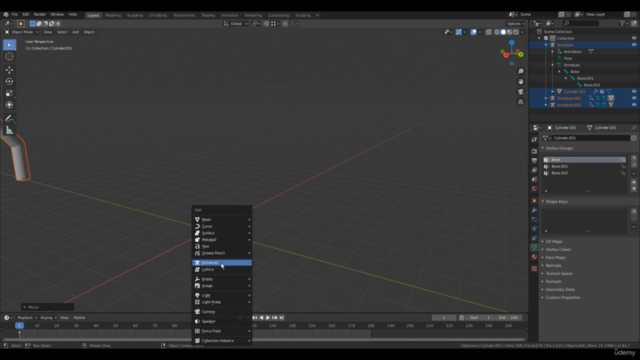Pick the Annotate pencil tool
Image resolution: width=640 pixels, height=360 pixels.
tap(9, 118)
